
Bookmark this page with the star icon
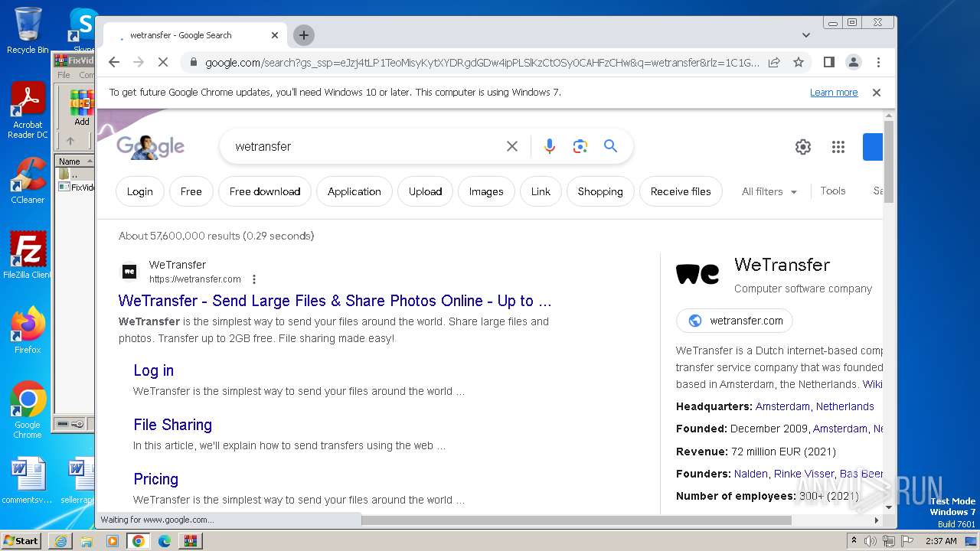[798, 62]
